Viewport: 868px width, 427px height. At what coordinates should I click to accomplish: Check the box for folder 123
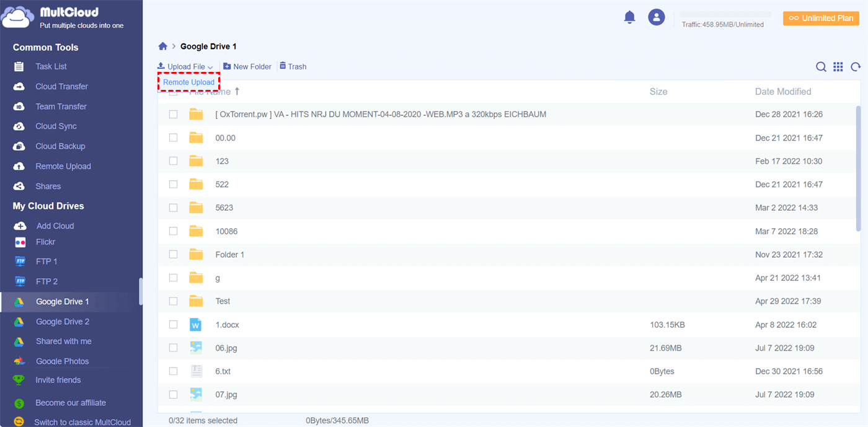[174, 161]
